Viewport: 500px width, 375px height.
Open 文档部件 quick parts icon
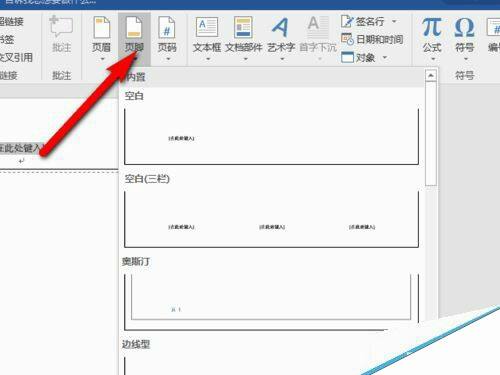[243, 27]
